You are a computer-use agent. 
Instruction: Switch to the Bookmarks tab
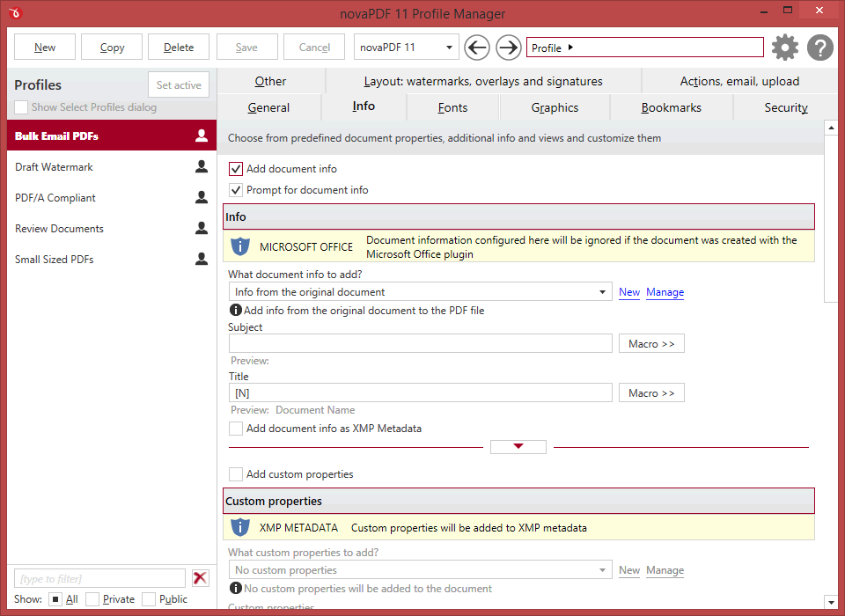pyautogui.click(x=671, y=107)
